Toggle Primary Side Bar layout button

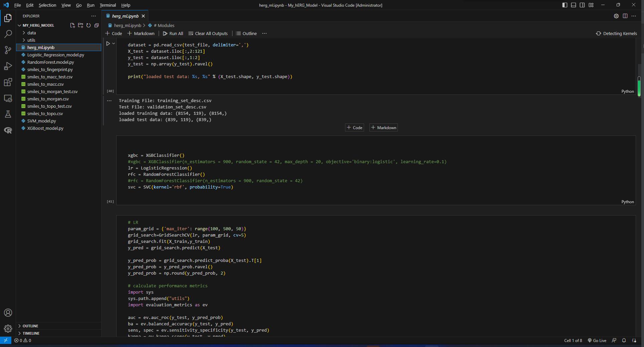[x=565, y=5]
